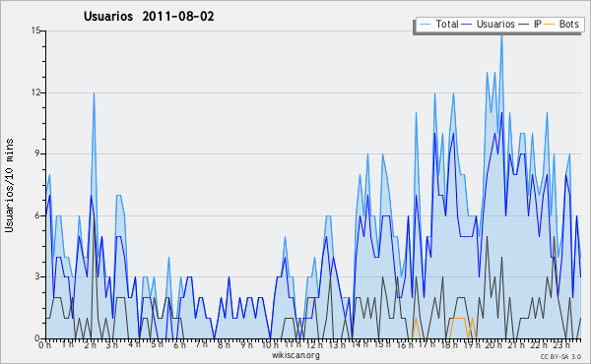Click the orange Bots legend line swatch
Viewport: 591px width, 364px height.
coord(550,25)
